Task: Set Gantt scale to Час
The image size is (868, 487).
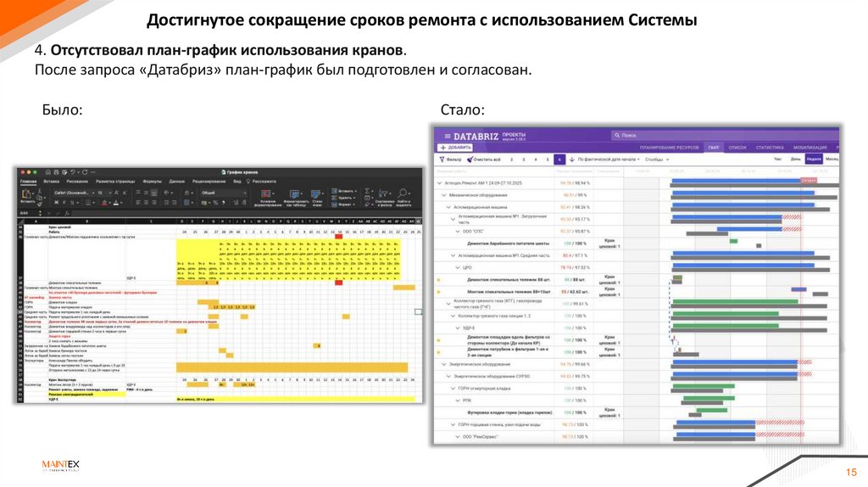Action: point(777,159)
